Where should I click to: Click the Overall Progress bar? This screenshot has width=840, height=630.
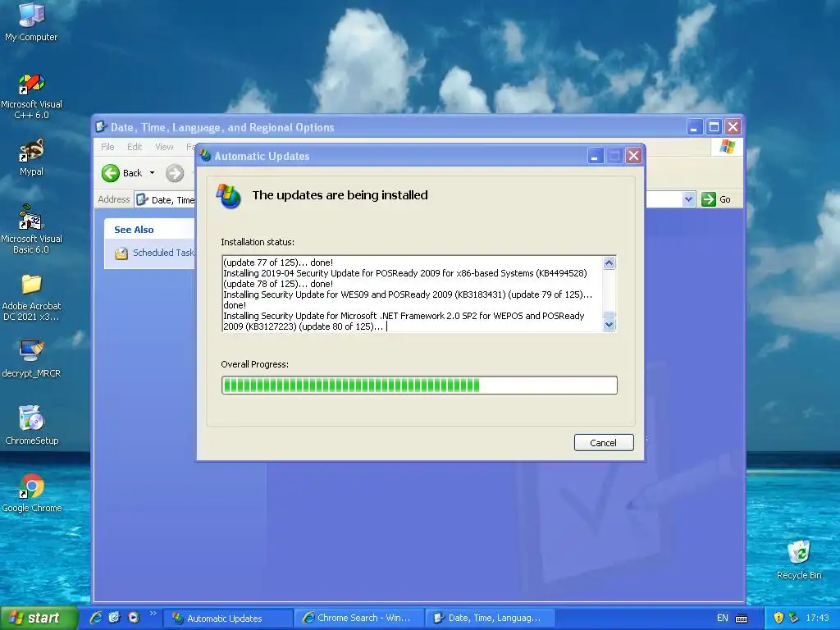(x=419, y=386)
